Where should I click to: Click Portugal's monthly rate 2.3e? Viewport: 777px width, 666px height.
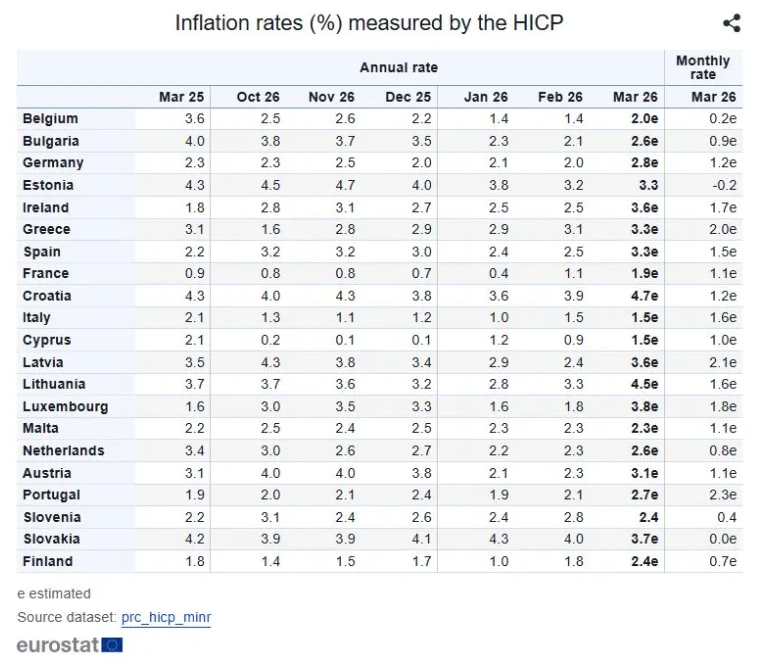click(x=720, y=495)
